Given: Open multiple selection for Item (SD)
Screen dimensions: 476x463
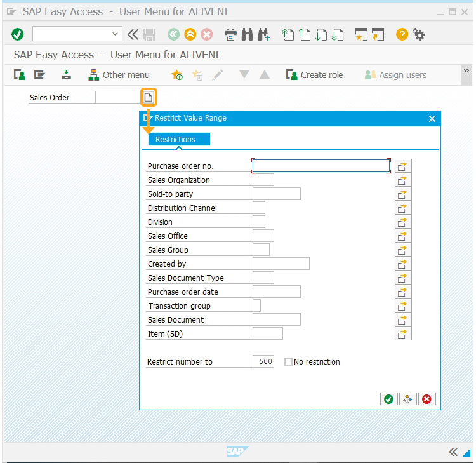Looking at the screenshot, I should pos(403,333).
